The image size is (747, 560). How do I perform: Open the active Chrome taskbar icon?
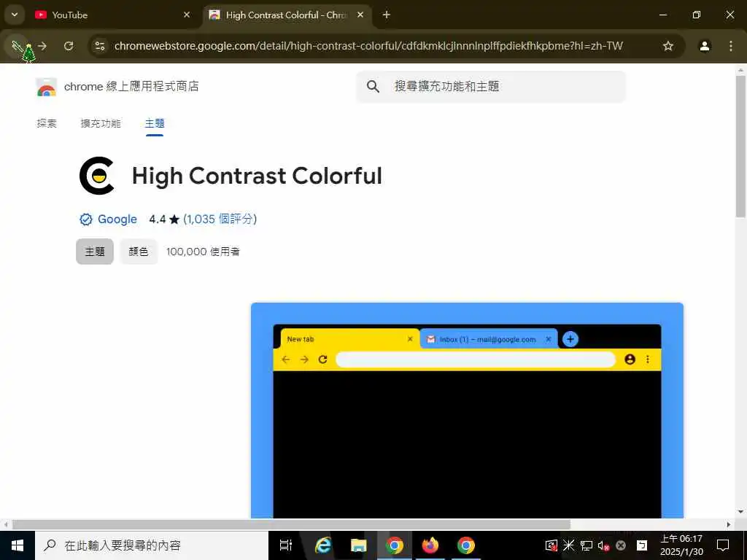[395, 545]
